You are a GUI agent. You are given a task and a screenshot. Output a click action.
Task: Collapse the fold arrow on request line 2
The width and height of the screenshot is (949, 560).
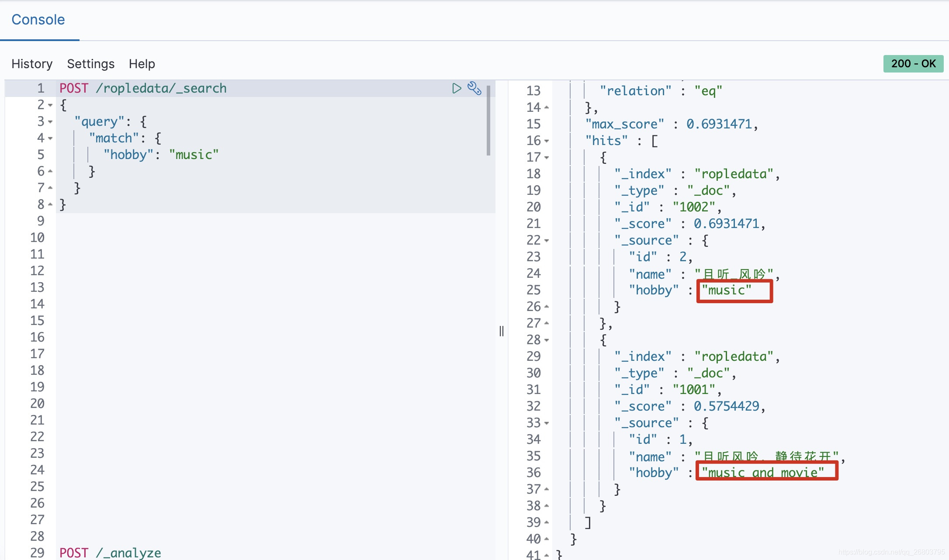(x=50, y=105)
